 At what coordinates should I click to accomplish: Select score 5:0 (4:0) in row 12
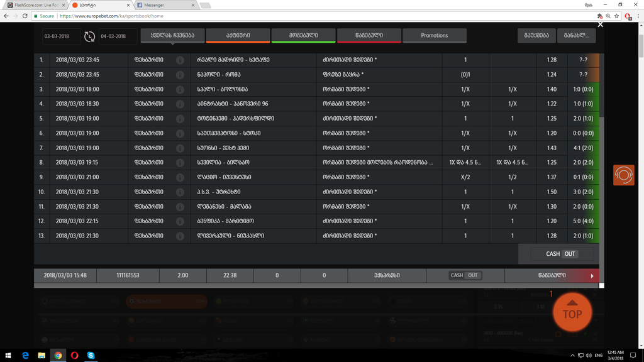point(583,221)
